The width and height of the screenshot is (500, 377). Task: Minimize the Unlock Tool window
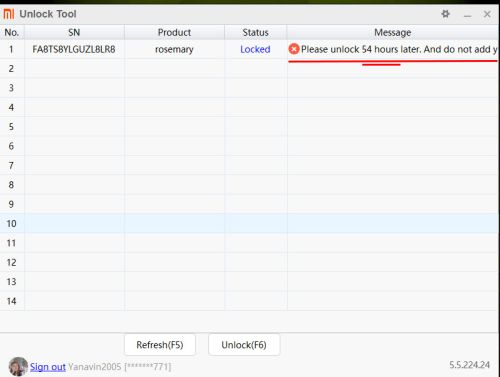467,15
